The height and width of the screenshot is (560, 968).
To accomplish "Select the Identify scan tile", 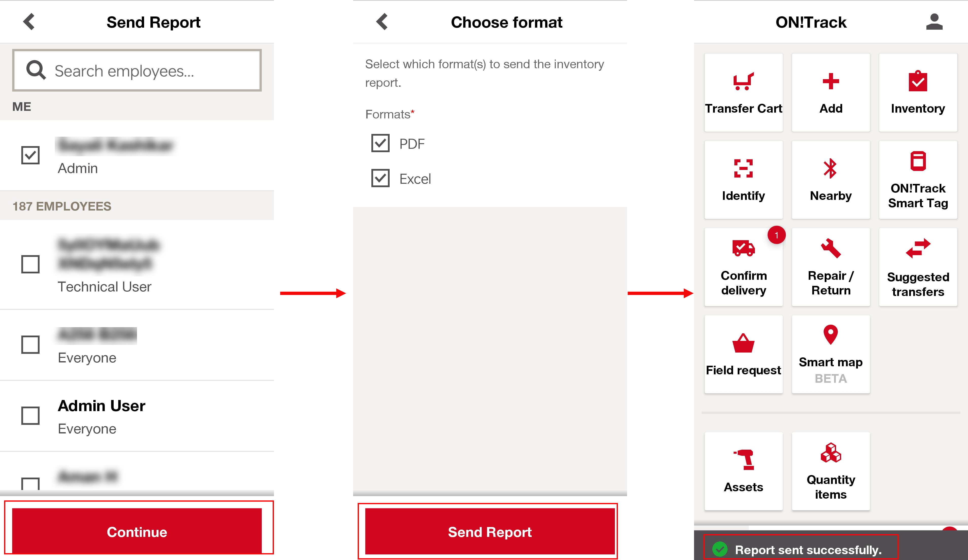I will coord(743,180).
